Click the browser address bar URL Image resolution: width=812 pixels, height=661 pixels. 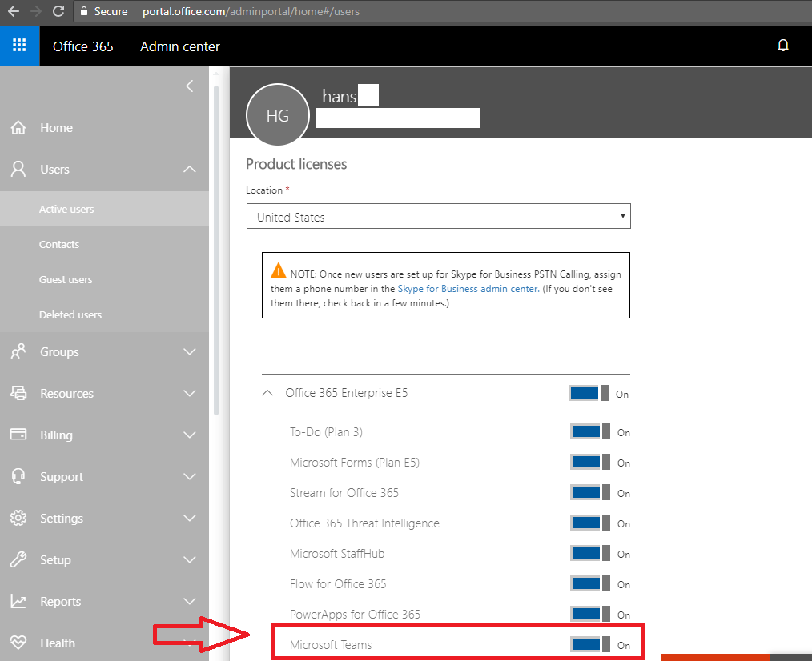251,11
